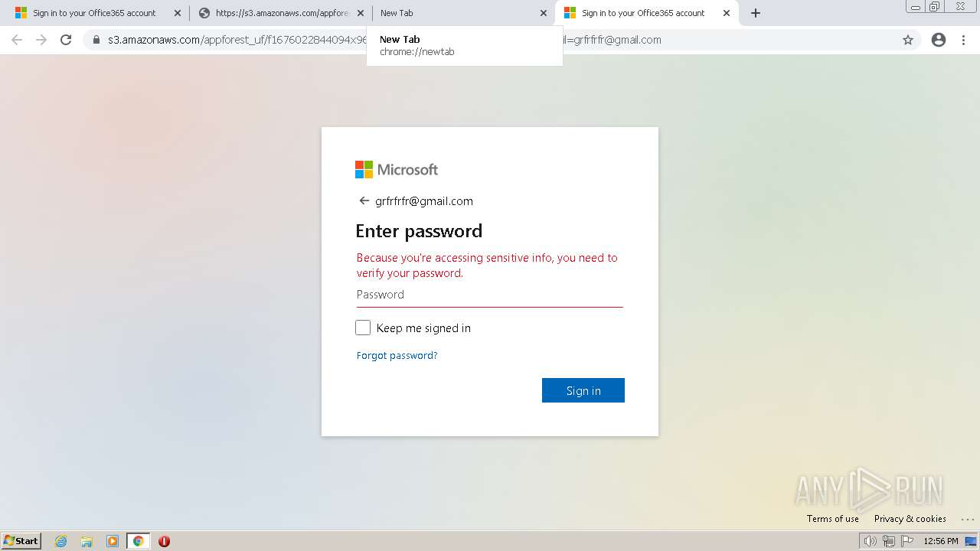Close the s3.amazonaws.com tab
Screen dimensions: 980x551
tap(361, 13)
